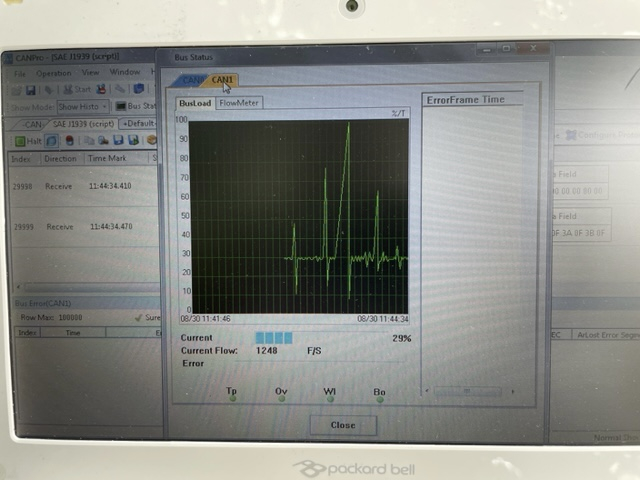Toggle the Sure checkbox in Bus Error panel
The image size is (640, 480).
pos(139,318)
